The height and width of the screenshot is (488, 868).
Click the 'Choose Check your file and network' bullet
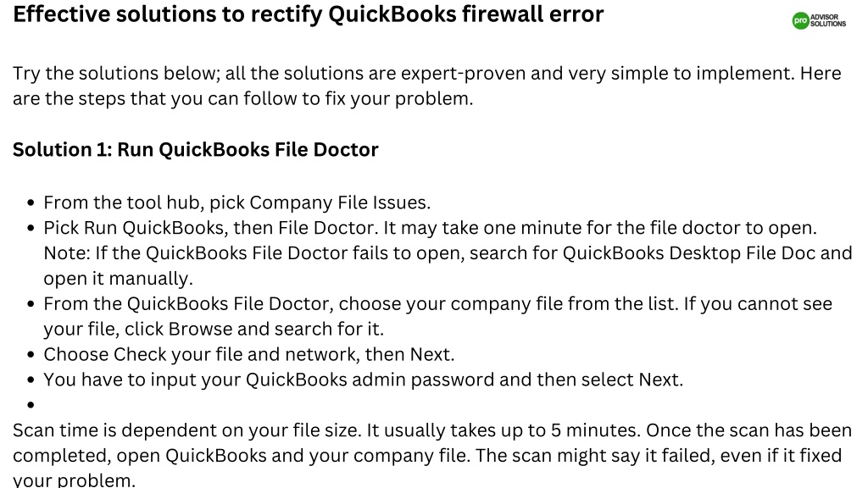[249, 354]
